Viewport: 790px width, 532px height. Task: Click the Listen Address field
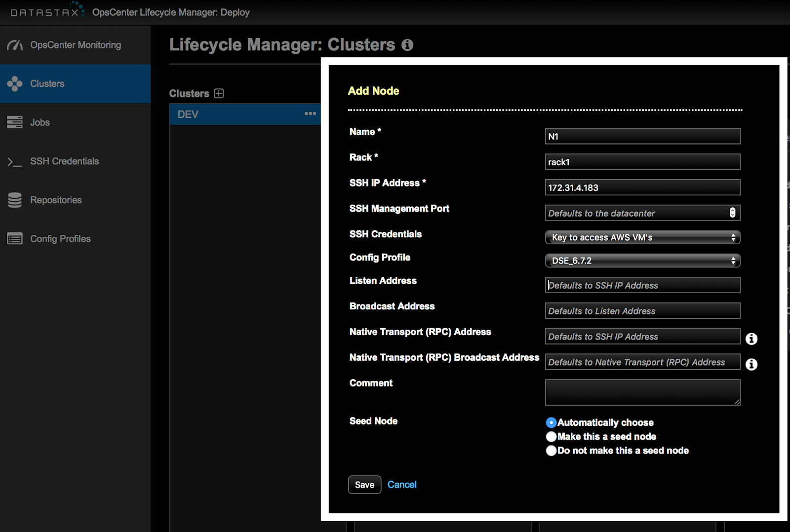[643, 285]
